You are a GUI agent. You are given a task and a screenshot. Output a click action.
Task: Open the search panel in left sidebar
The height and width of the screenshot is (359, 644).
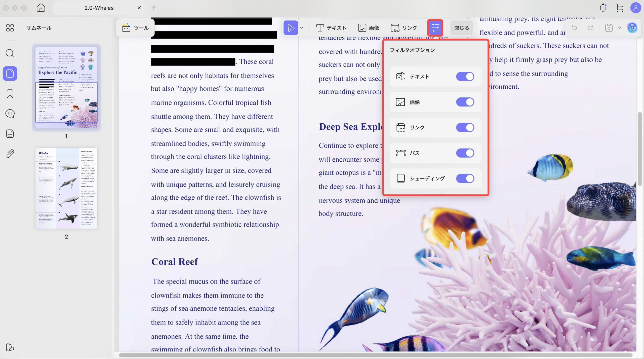click(10, 53)
